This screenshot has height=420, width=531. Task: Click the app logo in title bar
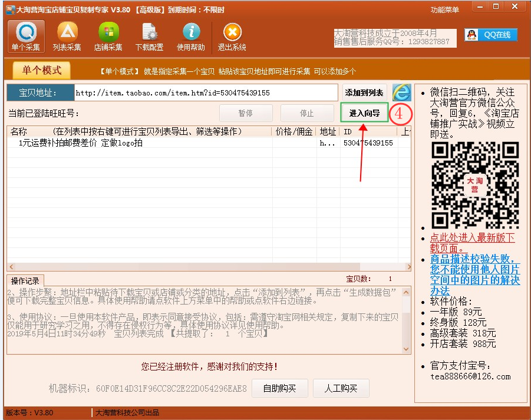click(x=11, y=9)
